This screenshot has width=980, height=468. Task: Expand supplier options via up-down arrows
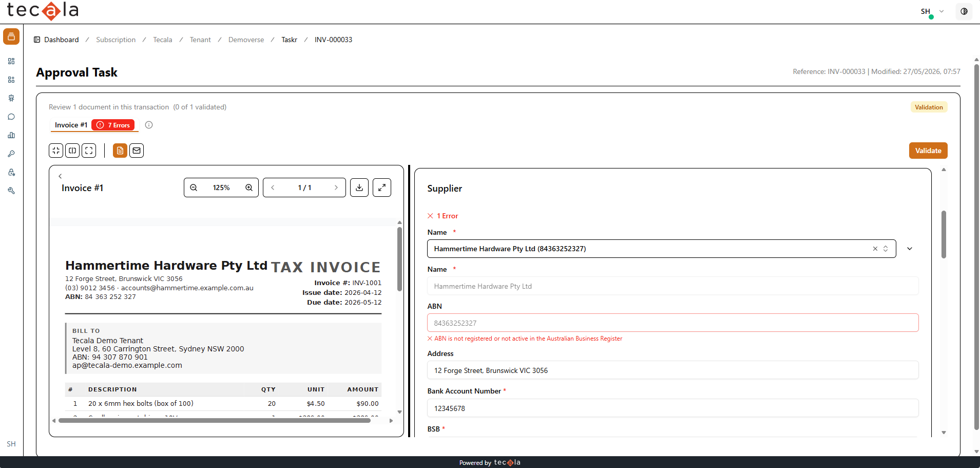[886, 249]
